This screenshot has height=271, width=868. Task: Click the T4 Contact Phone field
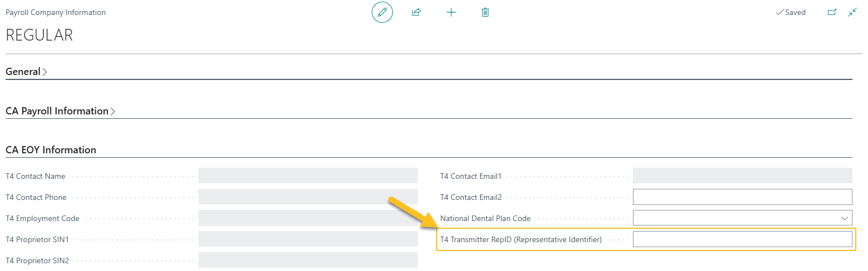[307, 197]
